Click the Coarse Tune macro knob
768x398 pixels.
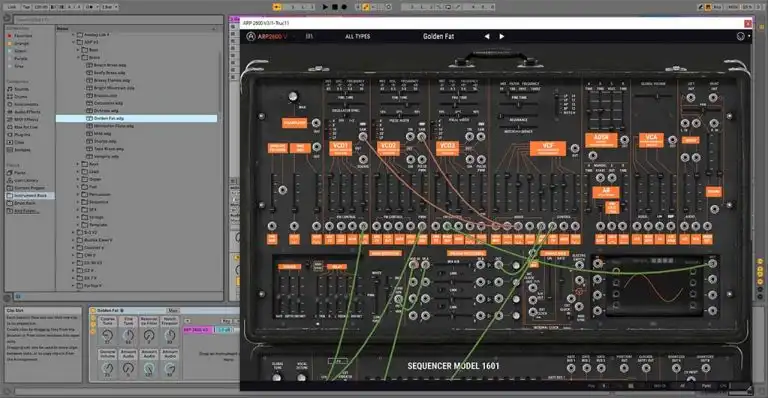click(x=107, y=335)
